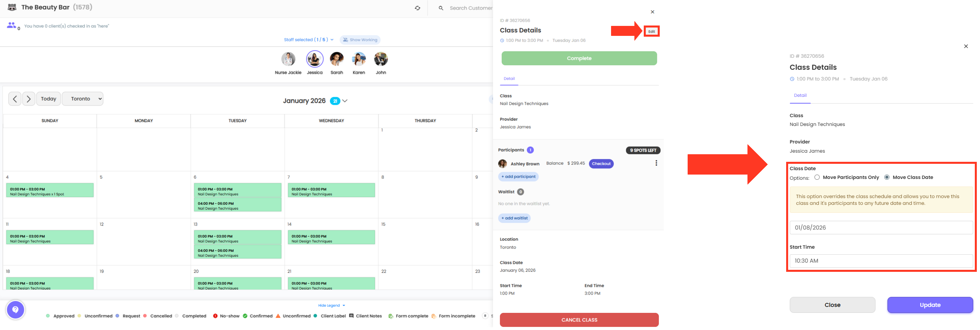Click the Form complete legend icon
This screenshot has width=980, height=330.
click(x=391, y=316)
